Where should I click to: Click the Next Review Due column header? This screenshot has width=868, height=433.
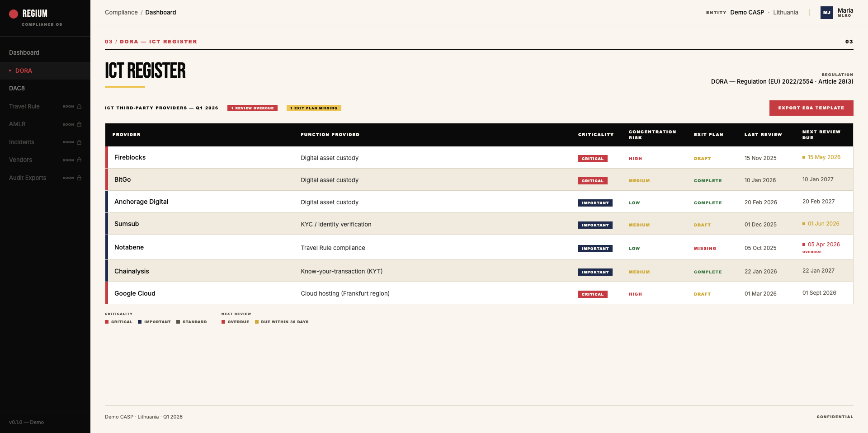pyautogui.click(x=821, y=135)
